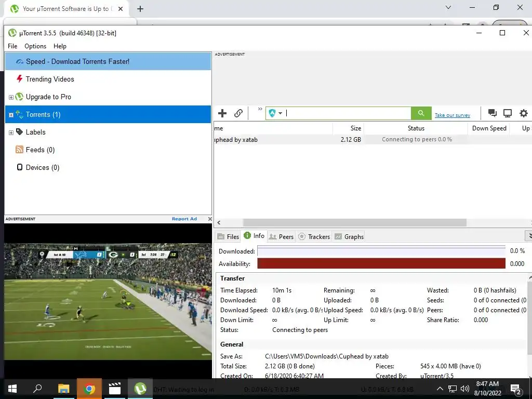The height and width of the screenshot is (399, 532).
Task: Click the Trending Videos lightning icon
Action: 20,79
